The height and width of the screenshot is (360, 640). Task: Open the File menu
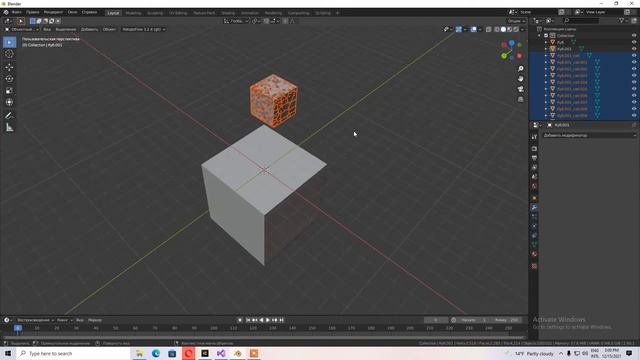point(16,12)
